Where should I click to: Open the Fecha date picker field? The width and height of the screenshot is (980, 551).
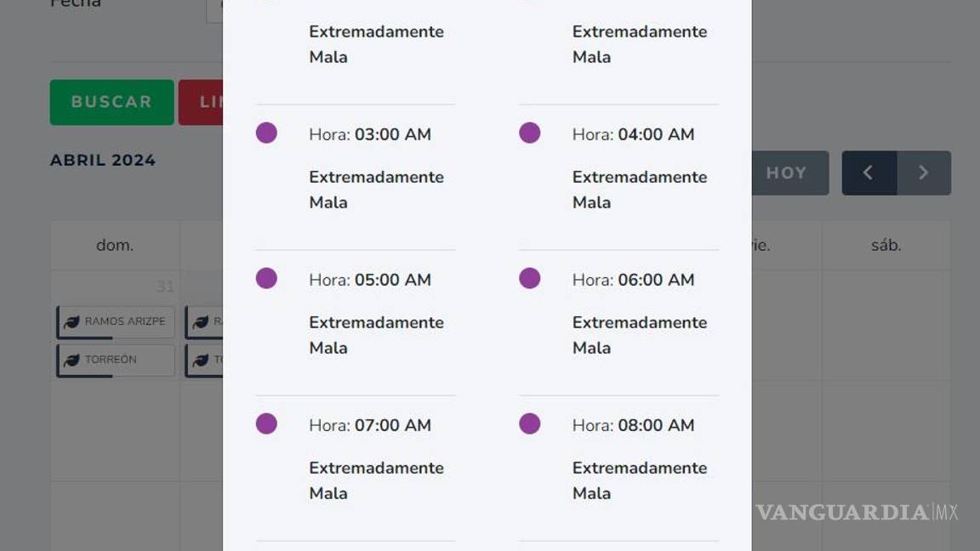pos(213,9)
